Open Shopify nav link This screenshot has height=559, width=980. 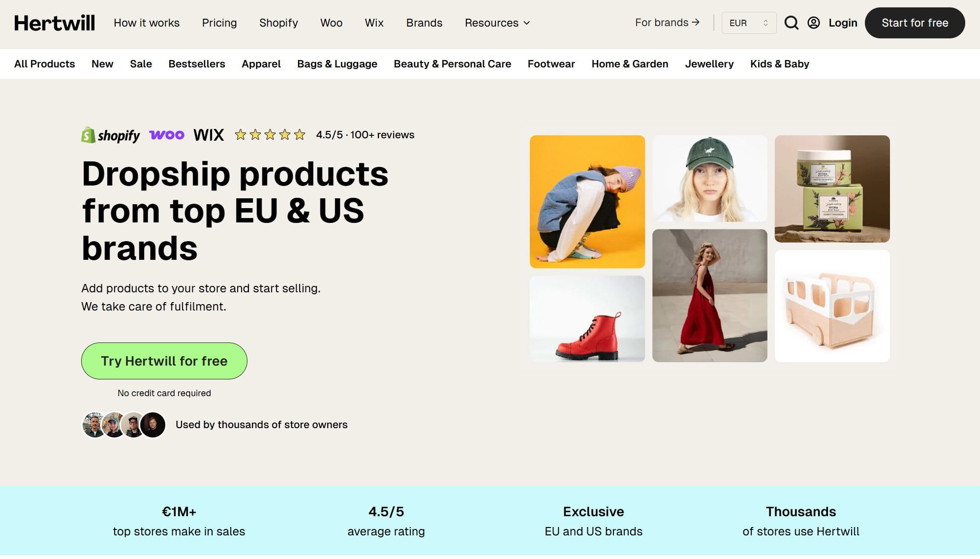(278, 23)
